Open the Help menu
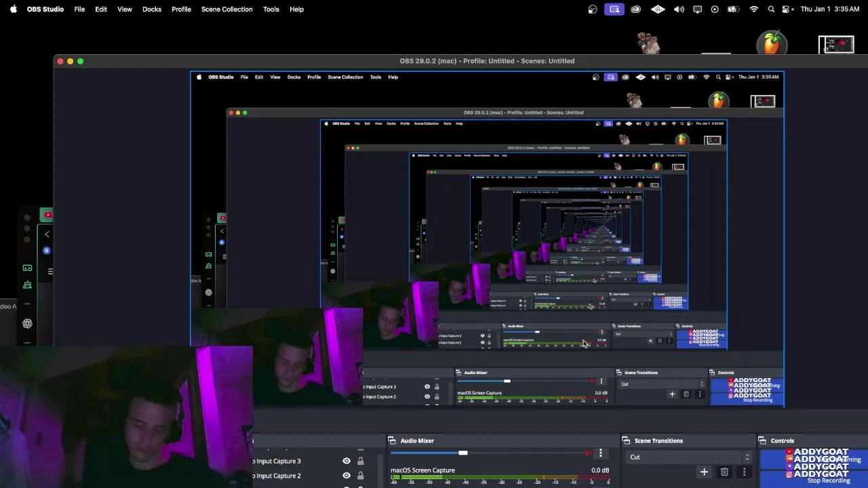The image size is (868, 488). tap(296, 9)
